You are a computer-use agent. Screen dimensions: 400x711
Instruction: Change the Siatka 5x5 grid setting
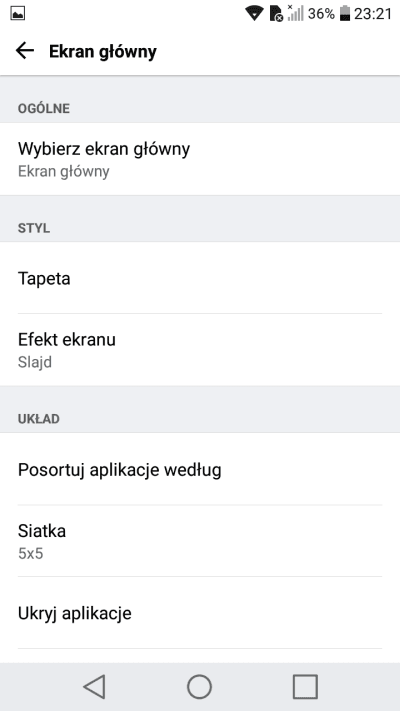200,541
